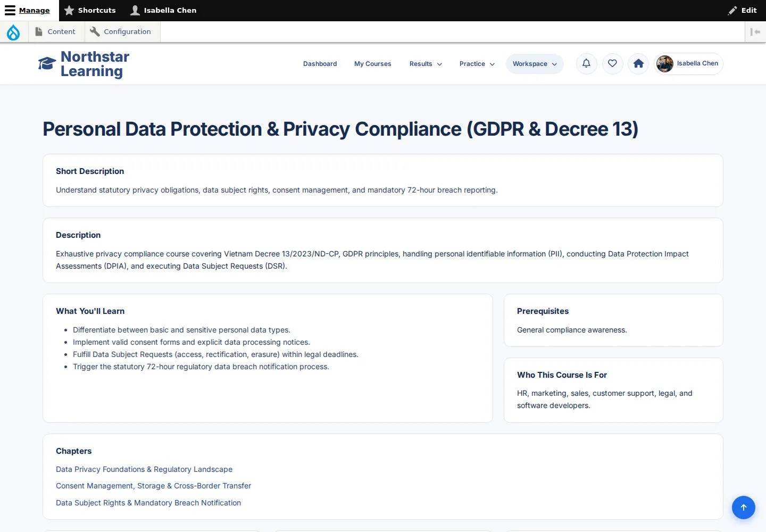
Task: Toggle the Shortcuts star tray
Action: [90, 10]
